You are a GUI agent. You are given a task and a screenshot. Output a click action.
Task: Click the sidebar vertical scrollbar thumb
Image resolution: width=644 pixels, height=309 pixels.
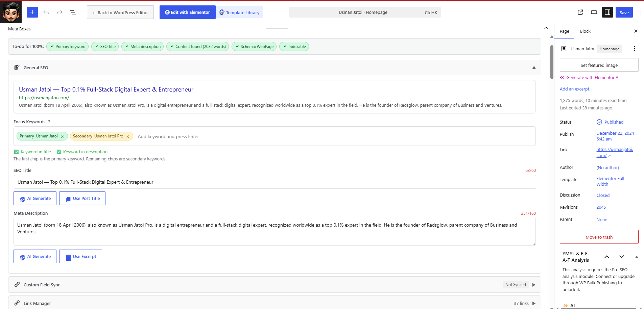tap(552, 62)
